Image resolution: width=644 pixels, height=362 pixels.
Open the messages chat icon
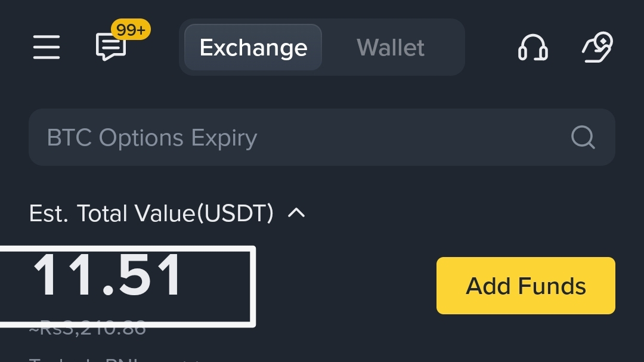click(110, 47)
